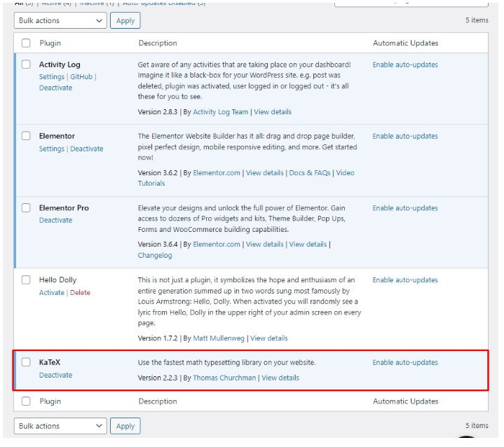504x447 pixels.
Task: Deactivate the Elementor Pro plugin
Action: [55, 220]
